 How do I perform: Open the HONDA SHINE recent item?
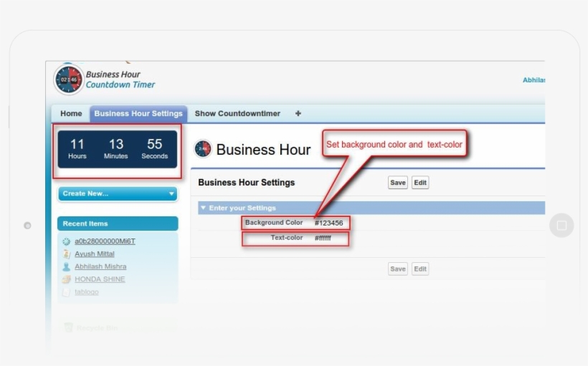[100, 279]
